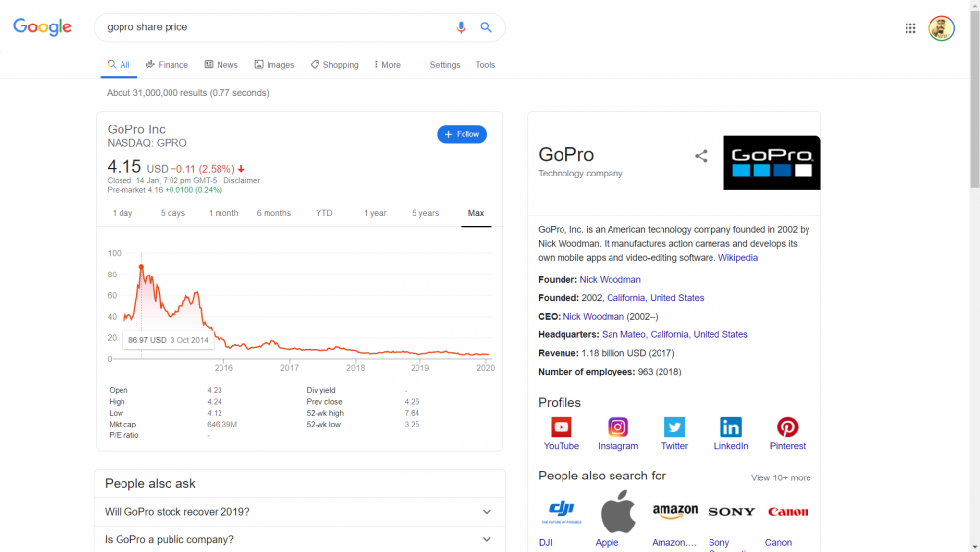The image size is (980, 552).
Task: Open GoPro's Instagram profile icon
Action: [x=617, y=427]
